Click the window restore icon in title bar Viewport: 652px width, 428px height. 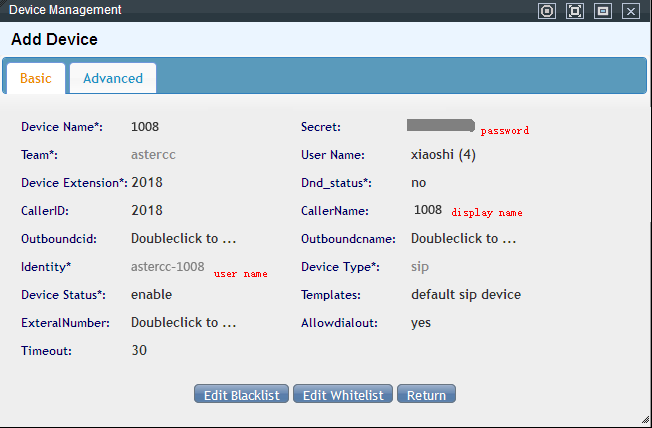click(x=602, y=11)
